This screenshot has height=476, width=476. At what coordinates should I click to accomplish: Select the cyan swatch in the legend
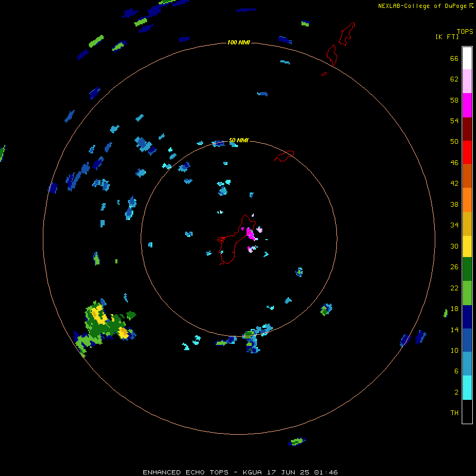(x=467, y=387)
